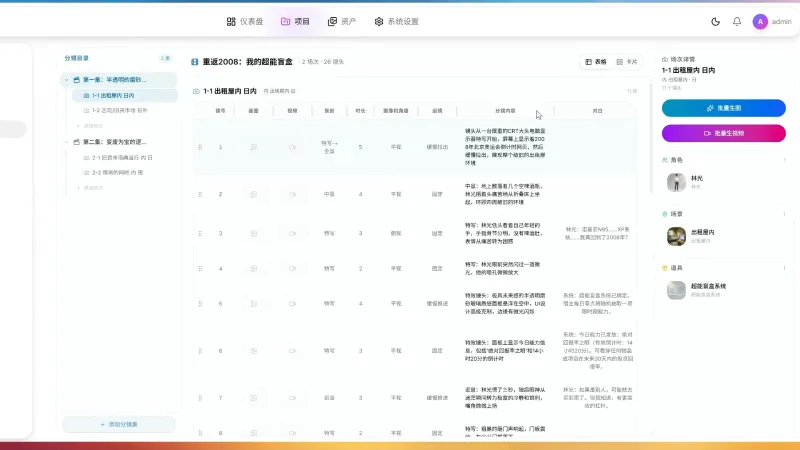Click image placeholder icon for shot 1
800x450 pixels.
click(254, 147)
